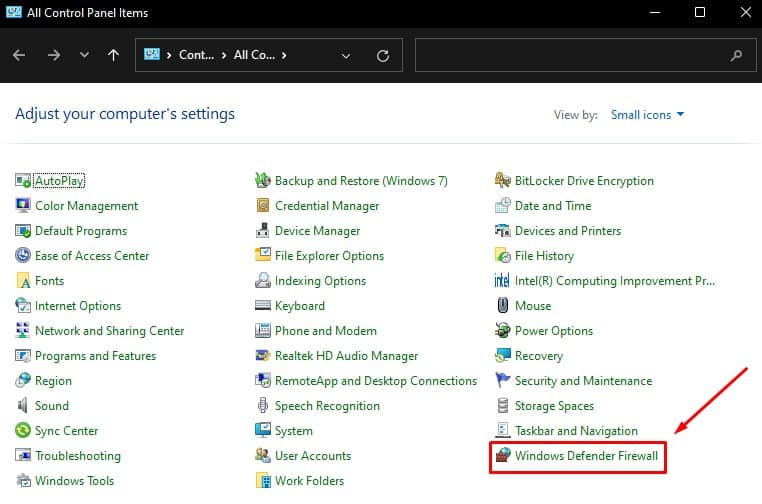Refresh the Control Panel view
The height and width of the screenshot is (504, 762).
coord(383,56)
